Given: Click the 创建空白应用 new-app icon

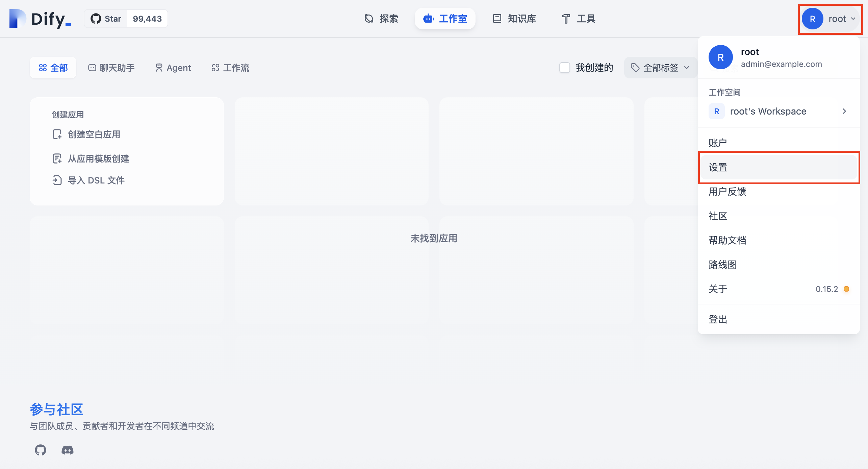Looking at the screenshot, I should 57,134.
